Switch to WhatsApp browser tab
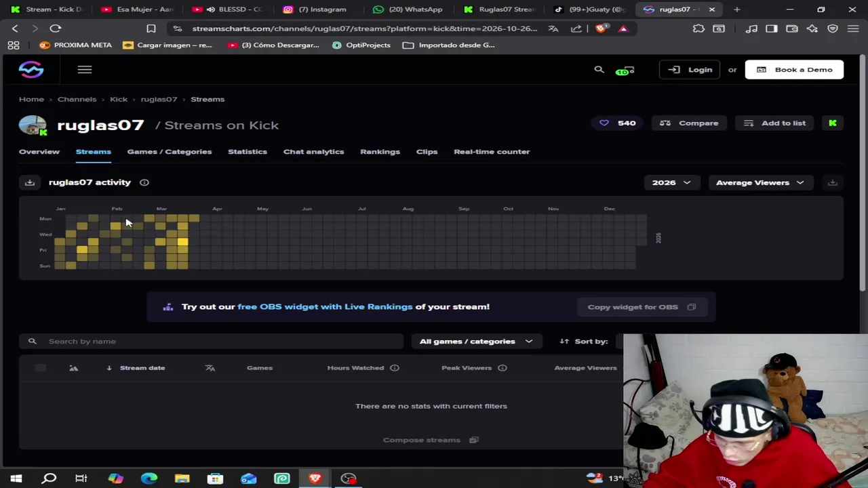 click(x=409, y=9)
